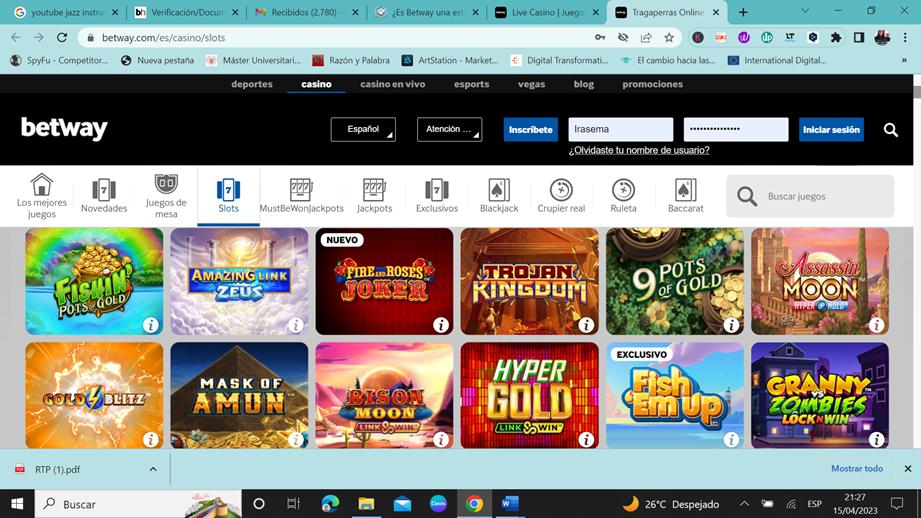
Task: Show info for Mask of Amun
Action: [296, 439]
